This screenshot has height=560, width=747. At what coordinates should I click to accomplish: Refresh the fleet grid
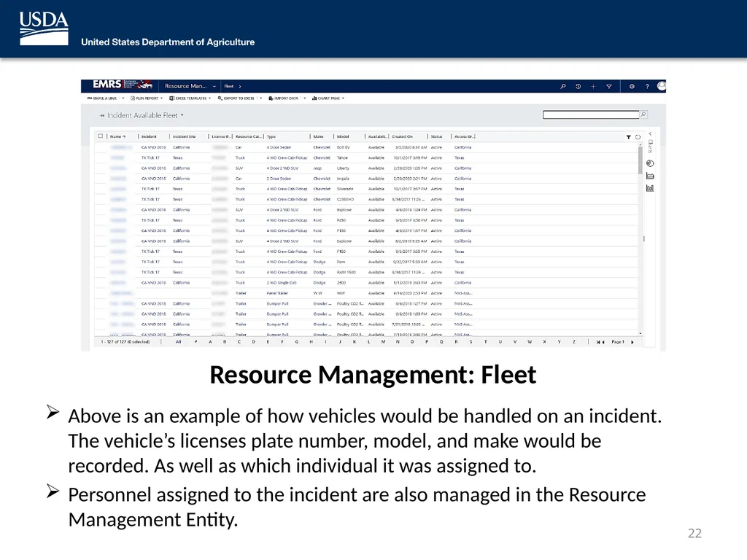638,137
